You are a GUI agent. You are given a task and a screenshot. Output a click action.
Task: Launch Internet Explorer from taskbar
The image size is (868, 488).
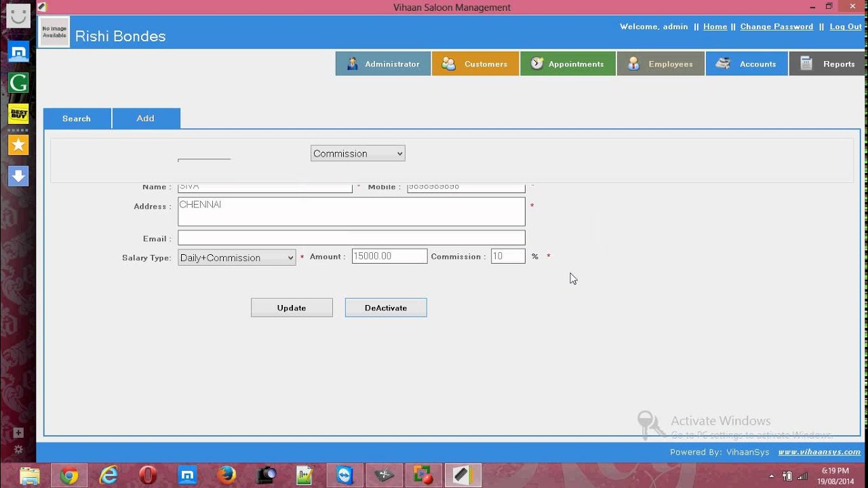click(x=108, y=476)
